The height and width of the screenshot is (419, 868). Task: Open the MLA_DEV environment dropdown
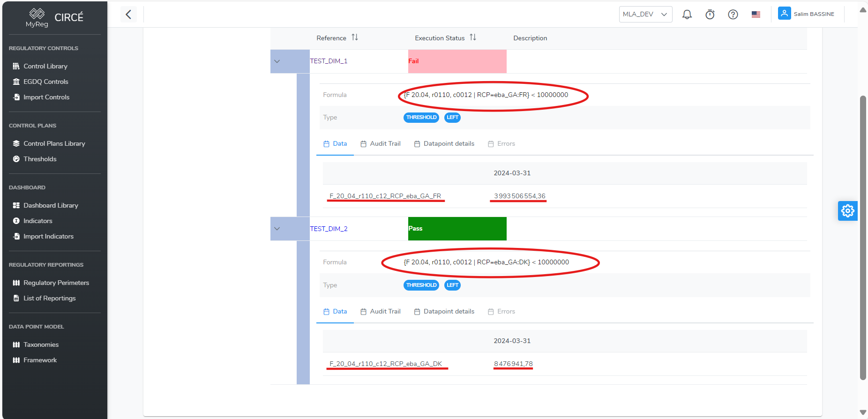point(645,15)
